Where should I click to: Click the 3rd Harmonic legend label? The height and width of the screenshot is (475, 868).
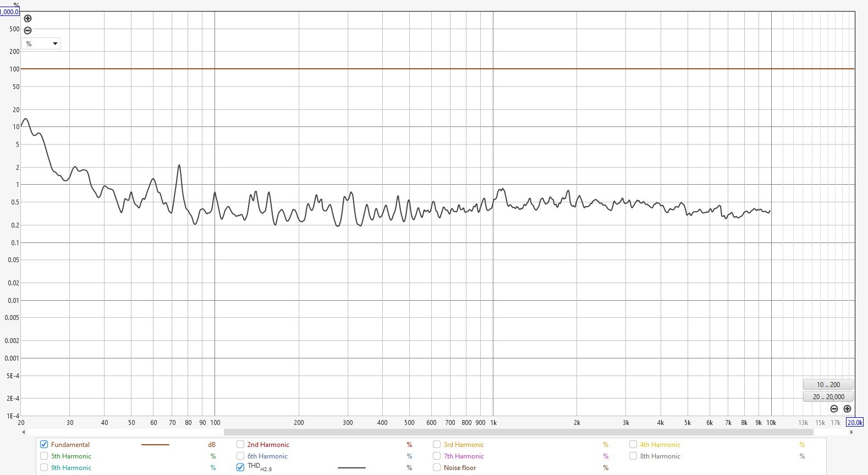(x=464, y=445)
